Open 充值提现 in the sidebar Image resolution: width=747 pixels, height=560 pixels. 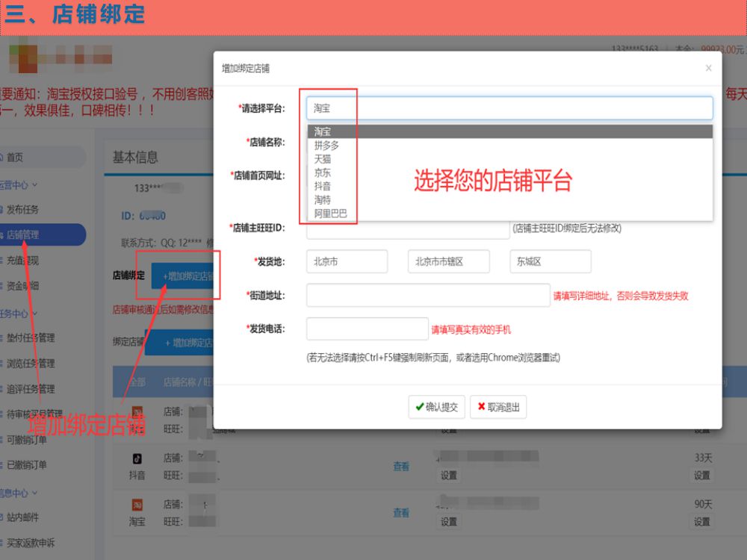(x=22, y=261)
